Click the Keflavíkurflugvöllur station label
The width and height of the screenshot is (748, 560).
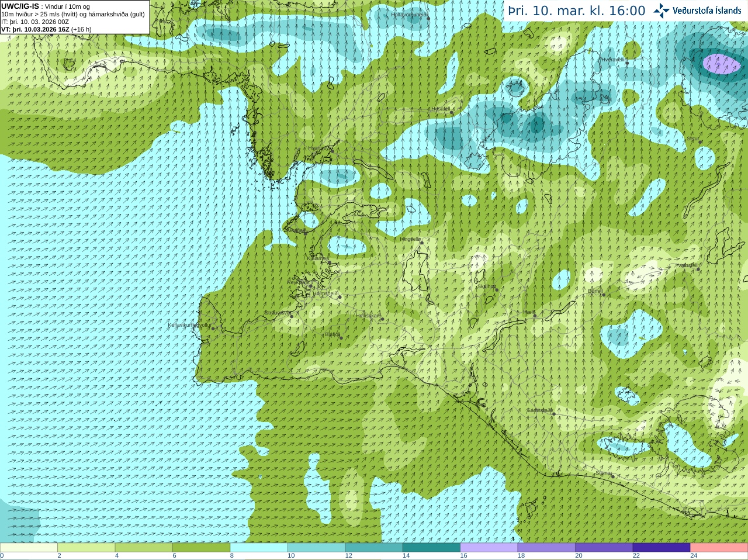point(189,325)
